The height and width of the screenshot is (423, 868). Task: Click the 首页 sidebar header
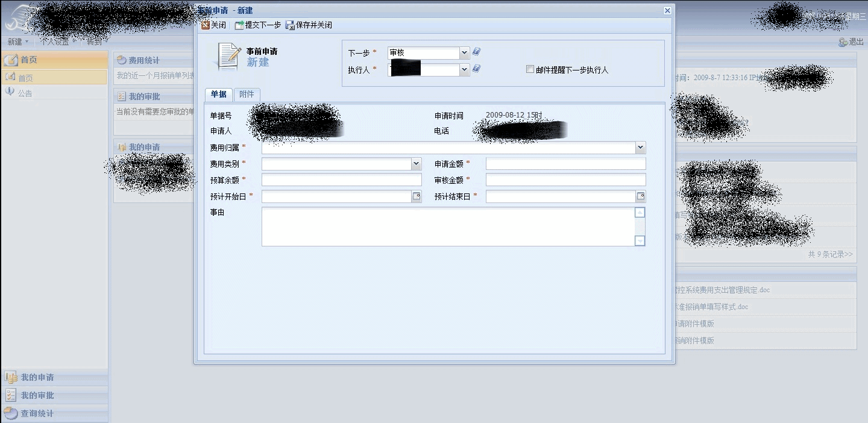pyautogui.click(x=54, y=60)
